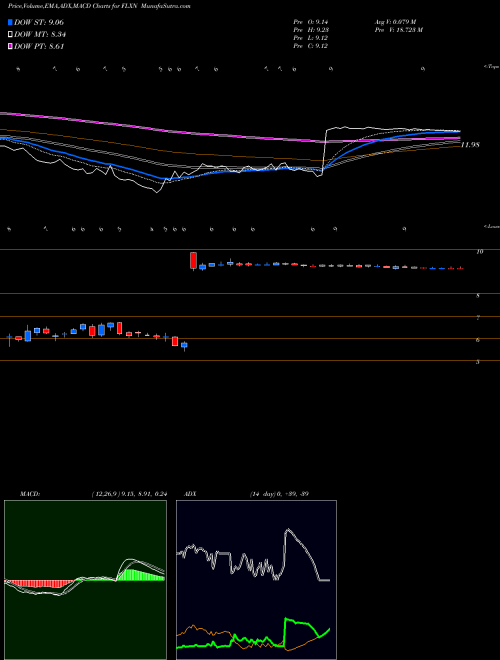Click the dark blue ADX chart panel
The width and height of the screenshot is (500, 660).
256,580
